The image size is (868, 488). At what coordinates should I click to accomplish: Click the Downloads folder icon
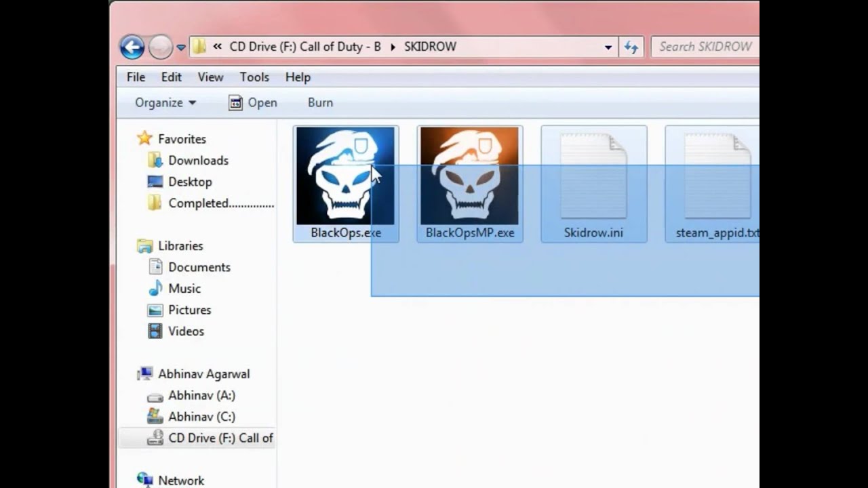[155, 160]
